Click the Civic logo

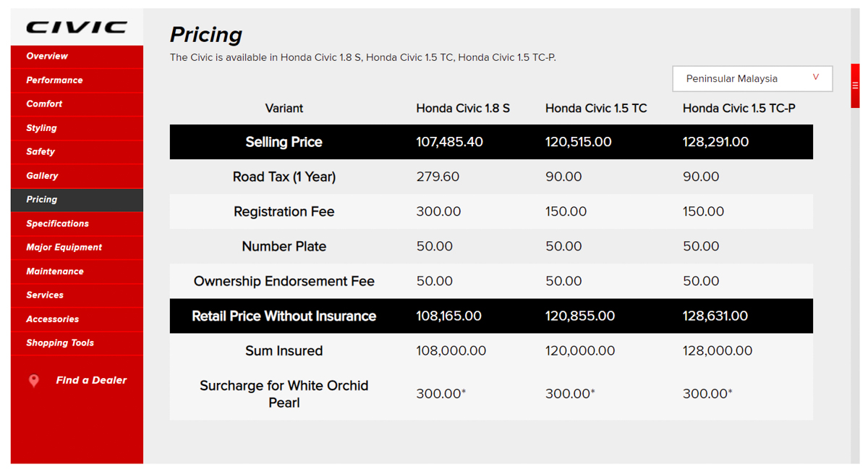77,28
